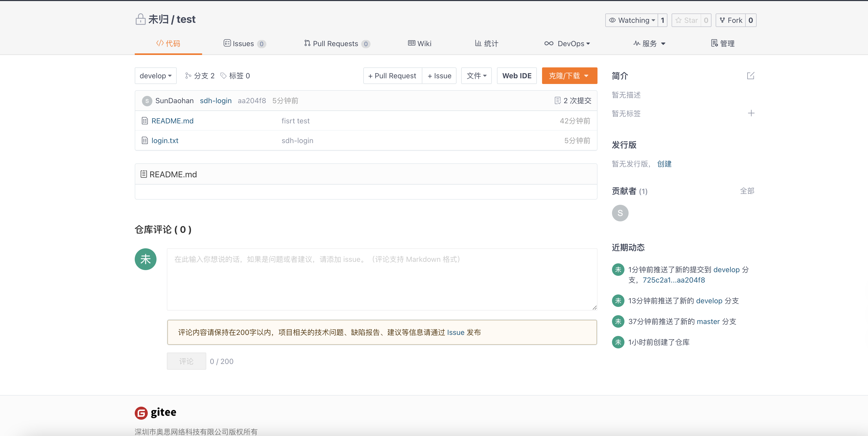Click the Gitee logo in footer
Image resolution: width=868 pixels, height=436 pixels.
click(155, 412)
